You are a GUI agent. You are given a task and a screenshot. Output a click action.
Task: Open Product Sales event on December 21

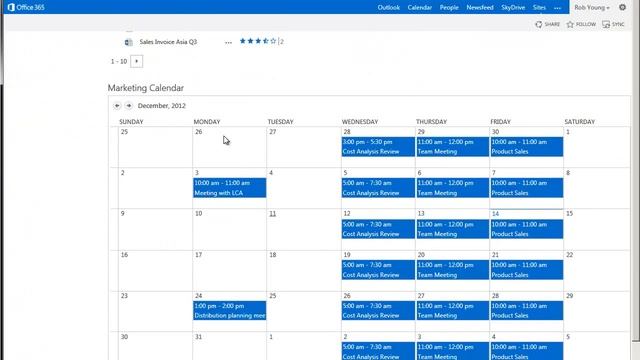click(x=527, y=270)
